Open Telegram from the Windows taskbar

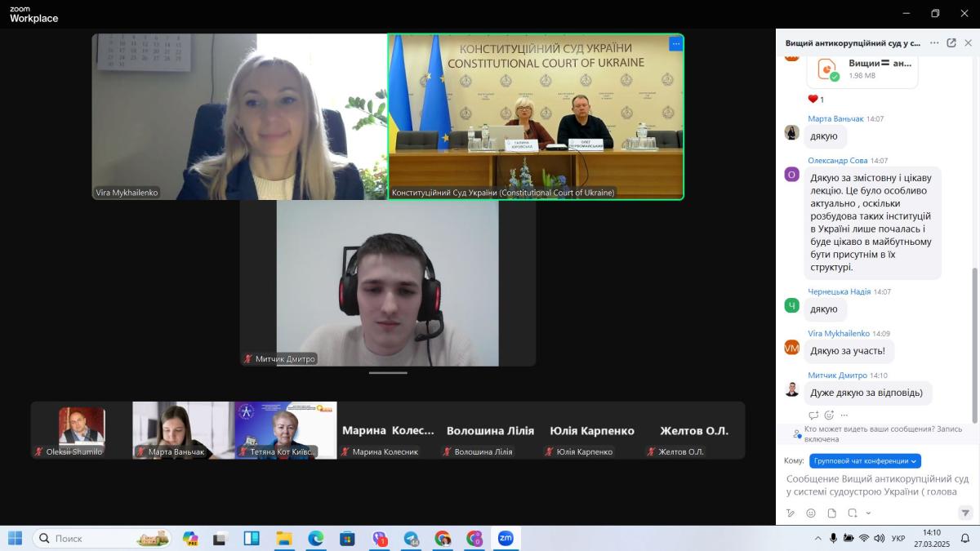412,539
